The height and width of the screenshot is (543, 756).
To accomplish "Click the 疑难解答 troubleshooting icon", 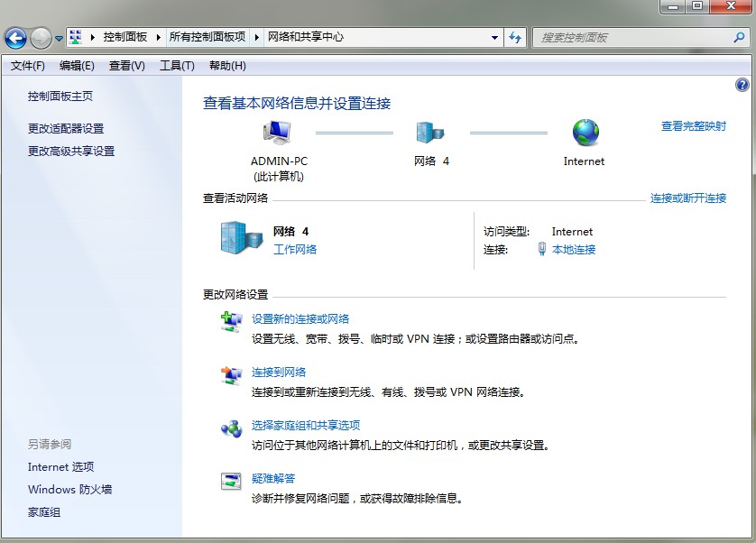I will click(x=233, y=482).
